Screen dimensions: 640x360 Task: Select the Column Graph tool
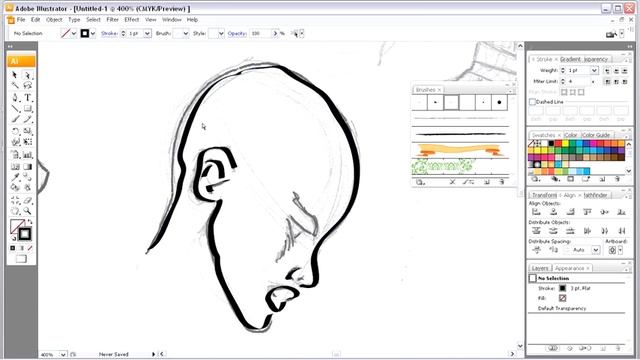tap(27, 155)
